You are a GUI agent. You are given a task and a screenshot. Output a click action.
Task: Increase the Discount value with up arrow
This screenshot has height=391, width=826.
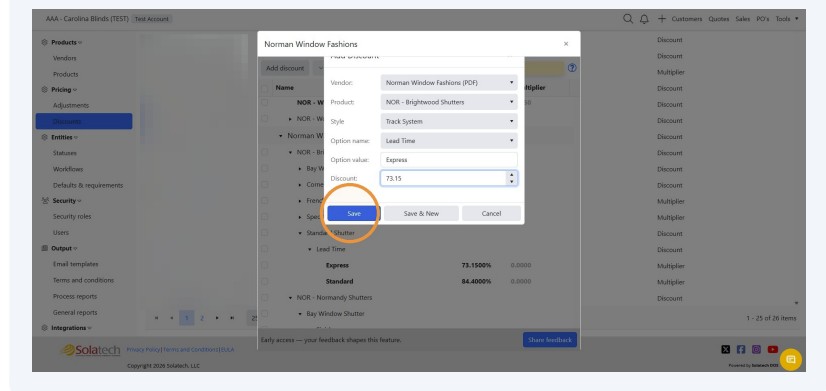click(x=511, y=175)
